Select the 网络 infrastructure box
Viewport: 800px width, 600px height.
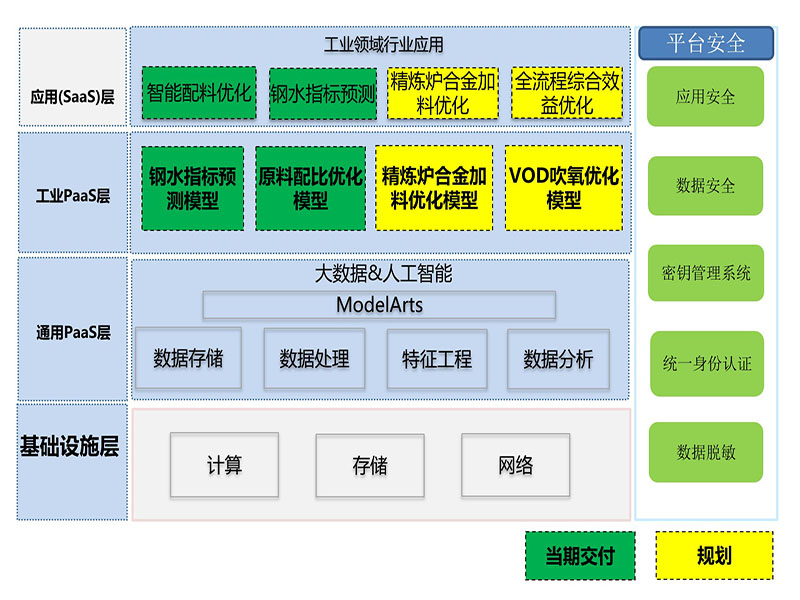516,465
